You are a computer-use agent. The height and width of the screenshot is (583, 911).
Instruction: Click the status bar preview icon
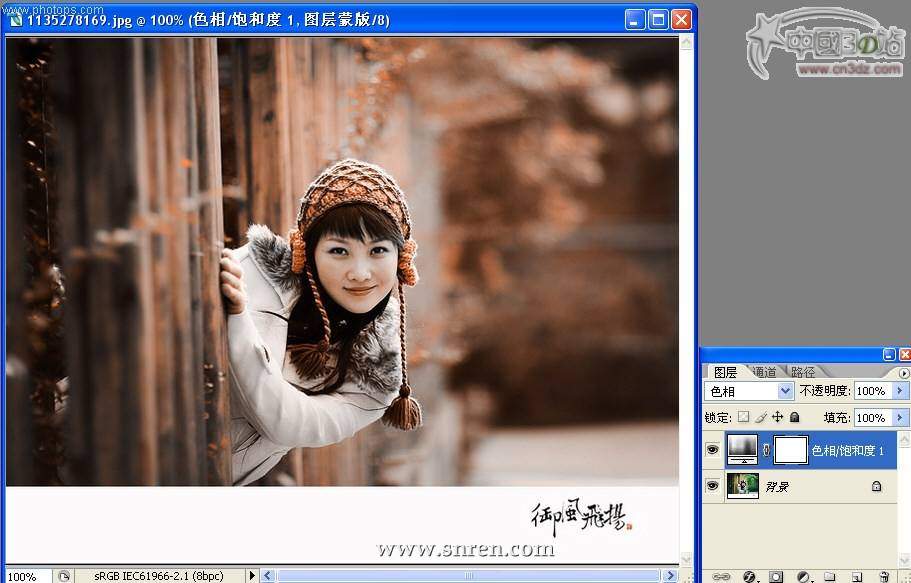pyautogui.click(x=63, y=576)
